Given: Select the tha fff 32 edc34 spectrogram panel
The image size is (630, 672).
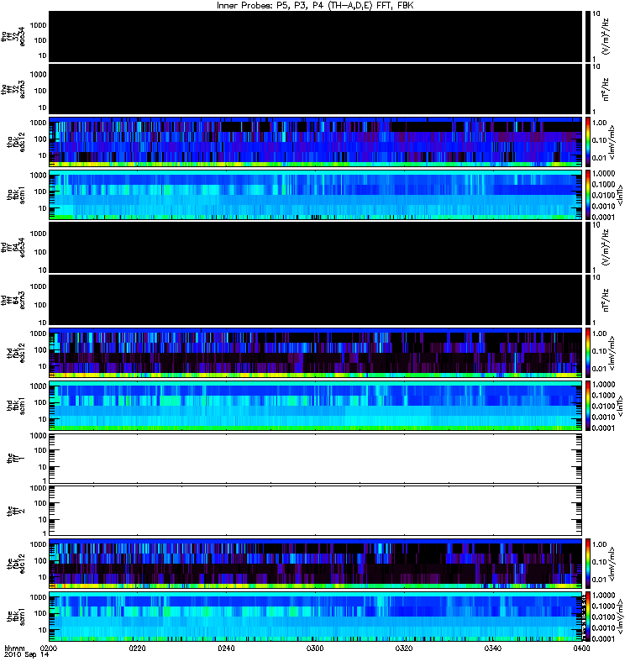Looking at the screenshot, I should tap(316, 36).
